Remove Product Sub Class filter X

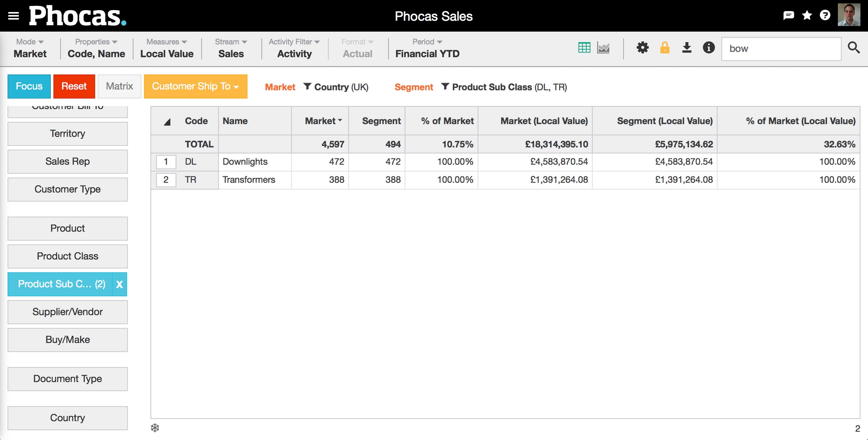click(x=119, y=284)
